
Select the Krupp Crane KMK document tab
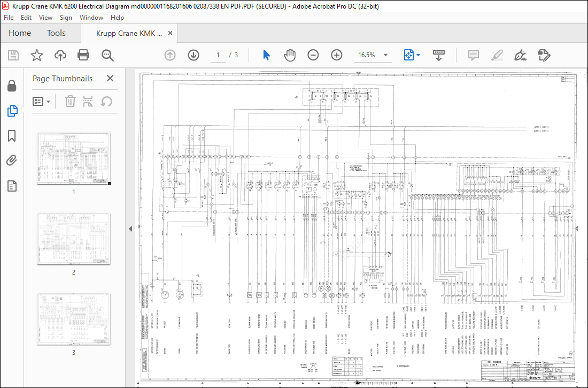pyautogui.click(x=129, y=33)
